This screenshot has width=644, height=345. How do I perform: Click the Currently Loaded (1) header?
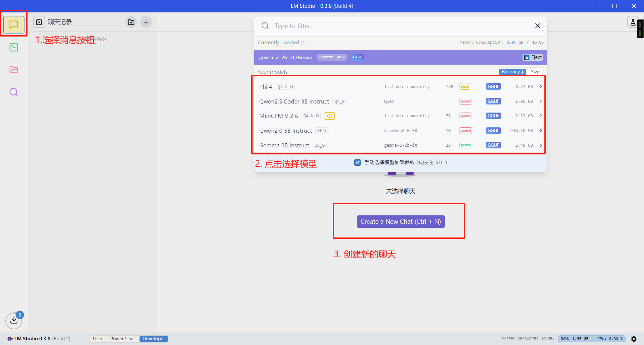(x=282, y=42)
